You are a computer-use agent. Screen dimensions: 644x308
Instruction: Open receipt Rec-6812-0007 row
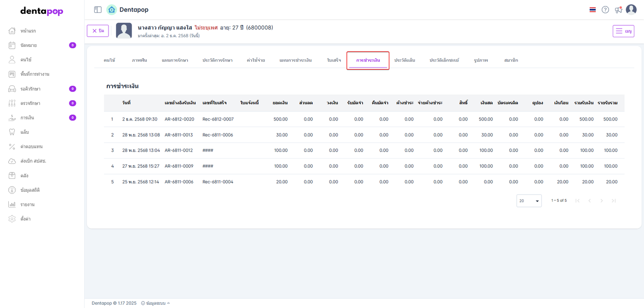218,119
